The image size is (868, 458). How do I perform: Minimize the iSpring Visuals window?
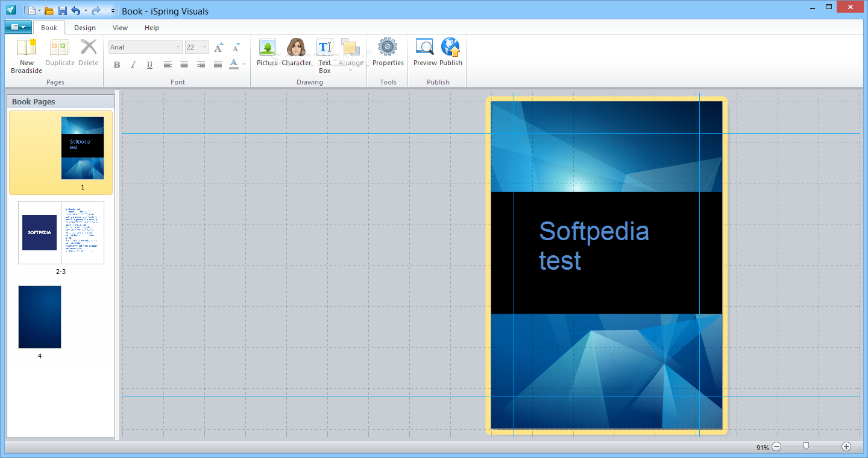click(x=811, y=7)
